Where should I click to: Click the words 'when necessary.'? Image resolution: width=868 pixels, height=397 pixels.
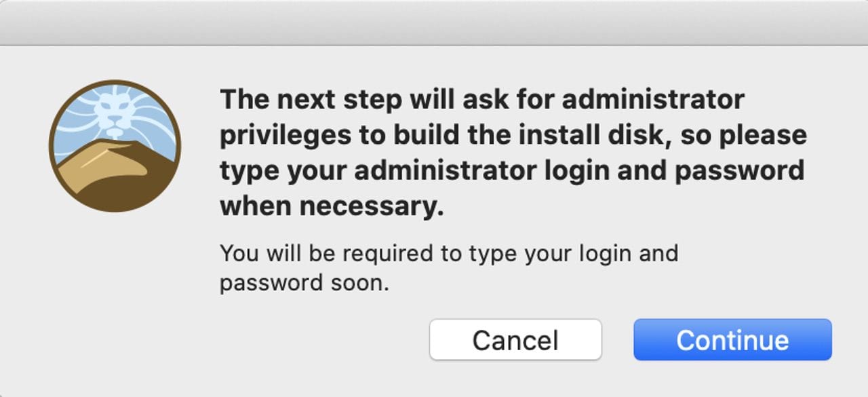(332, 206)
